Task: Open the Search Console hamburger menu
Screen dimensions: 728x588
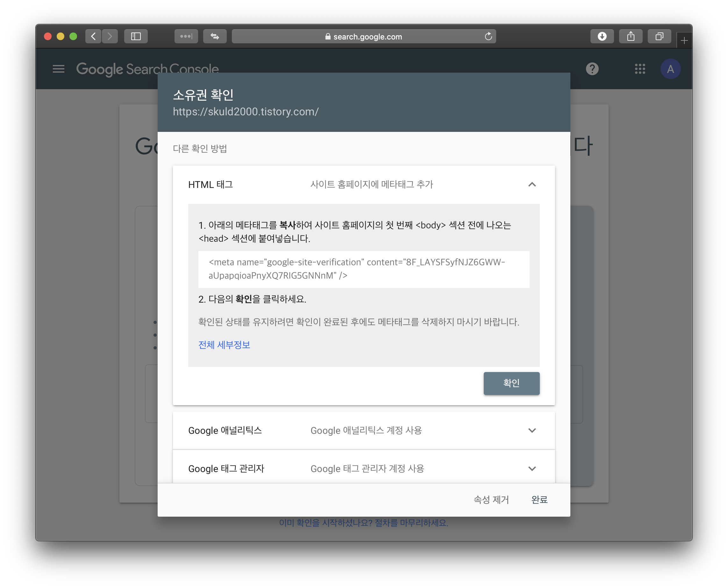Action: click(x=59, y=69)
